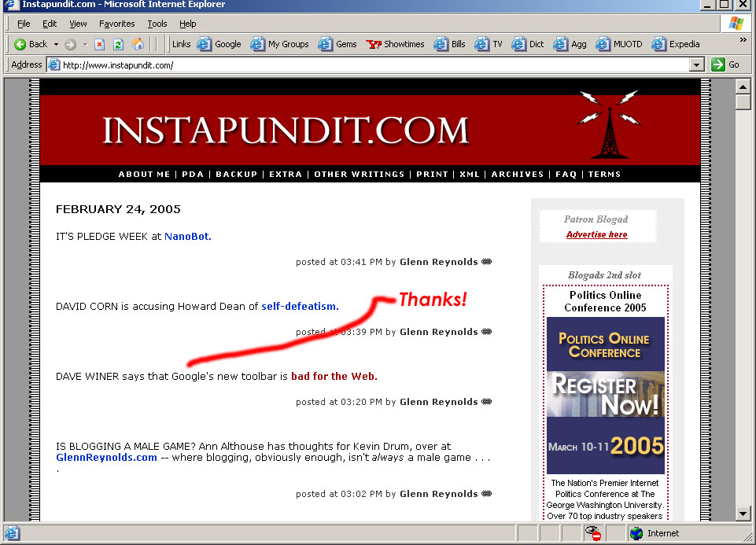Image resolution: width=756 pixels, height=545 pixels.
Task: Click the vertical scrollbar down arrow
Action: point(743,514)
